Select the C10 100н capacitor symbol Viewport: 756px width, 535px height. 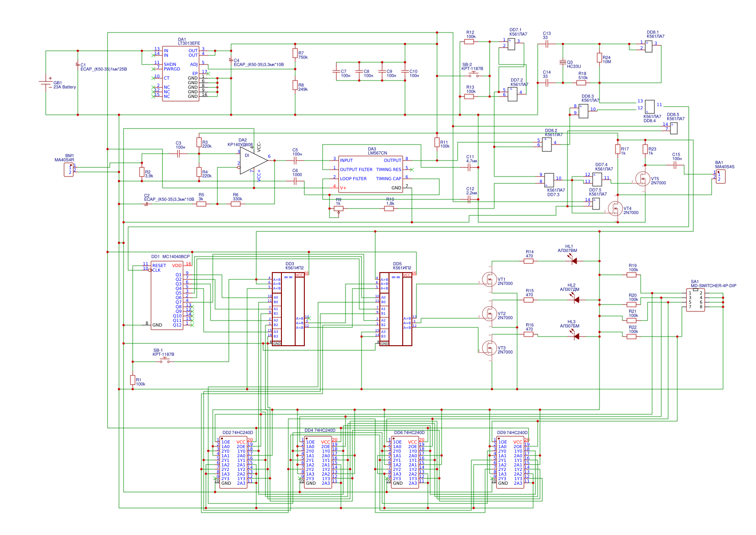point(405,71)
